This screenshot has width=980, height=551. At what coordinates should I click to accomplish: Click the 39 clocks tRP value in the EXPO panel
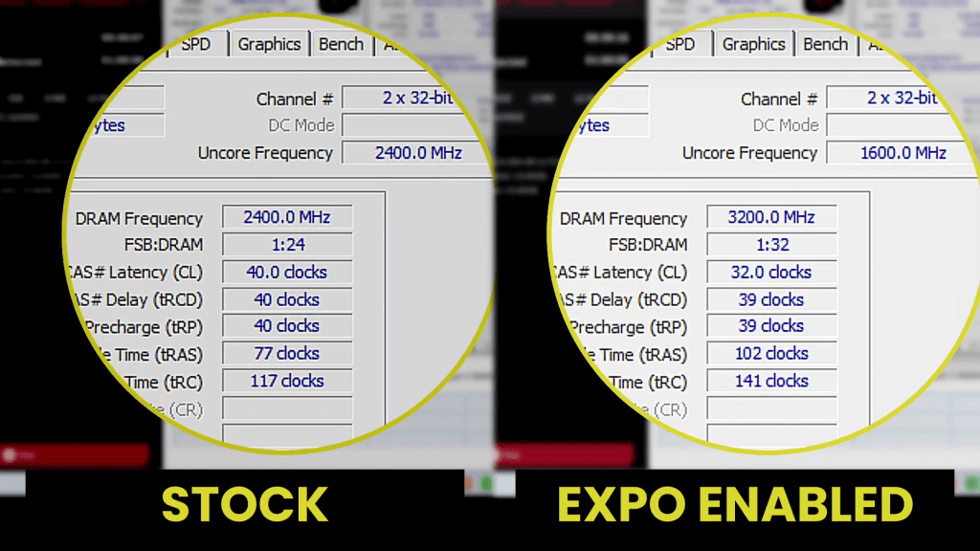point(772,326)
